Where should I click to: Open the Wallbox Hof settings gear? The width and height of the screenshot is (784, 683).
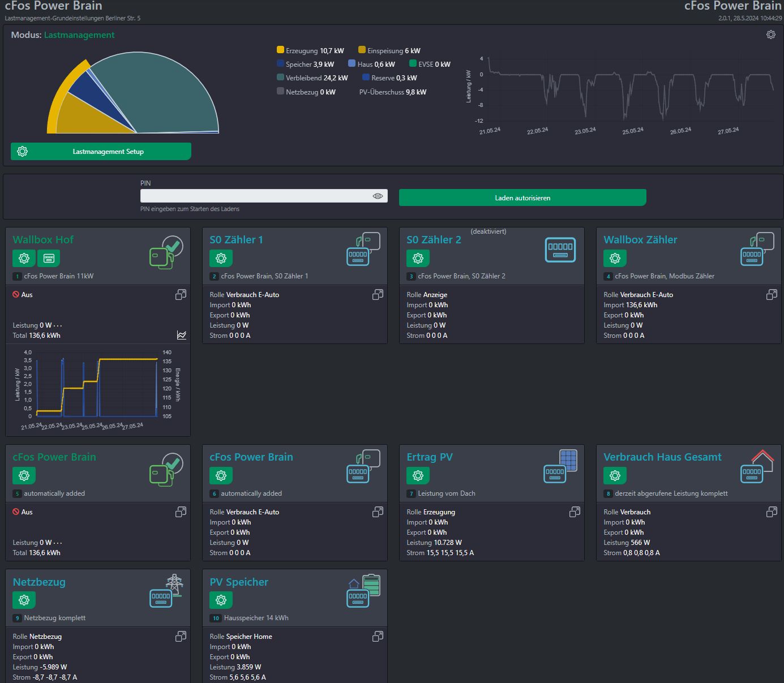click(24, 258)
